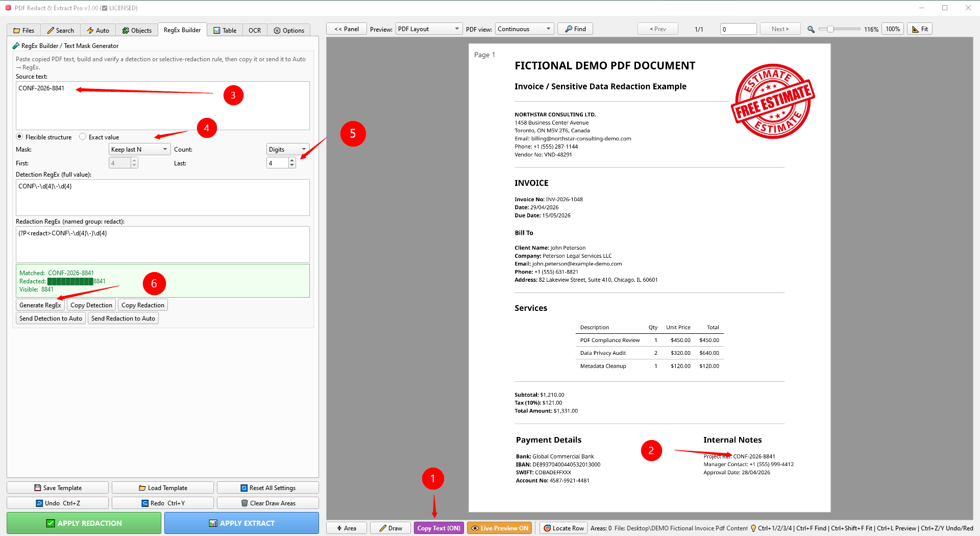Click the Clear Draw Areas button
The width and height of the screenshot is (980, 536).
pyautogui.click(x=268, y=503)
